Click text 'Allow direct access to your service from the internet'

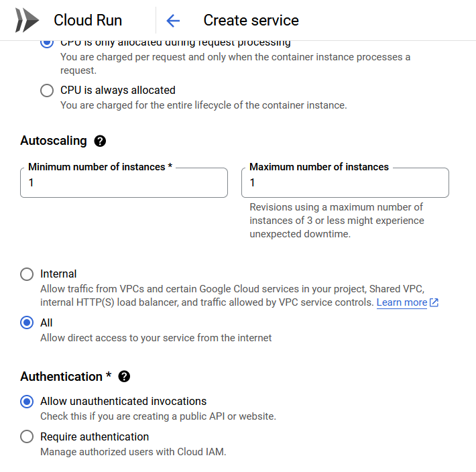[x=156, y=338]
